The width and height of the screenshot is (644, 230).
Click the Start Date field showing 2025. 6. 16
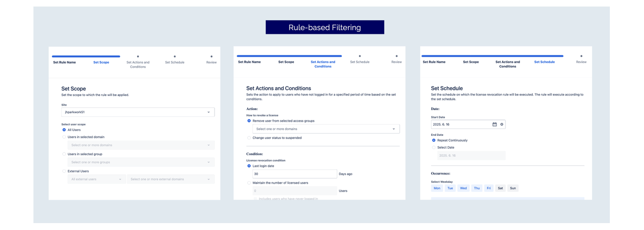(x=461, y=124)
